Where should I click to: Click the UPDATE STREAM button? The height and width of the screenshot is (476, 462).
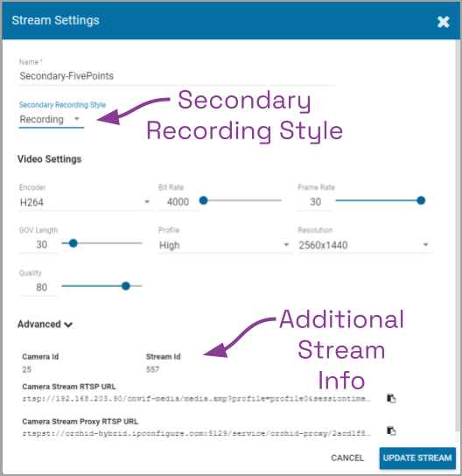click(x=417, y=458)
